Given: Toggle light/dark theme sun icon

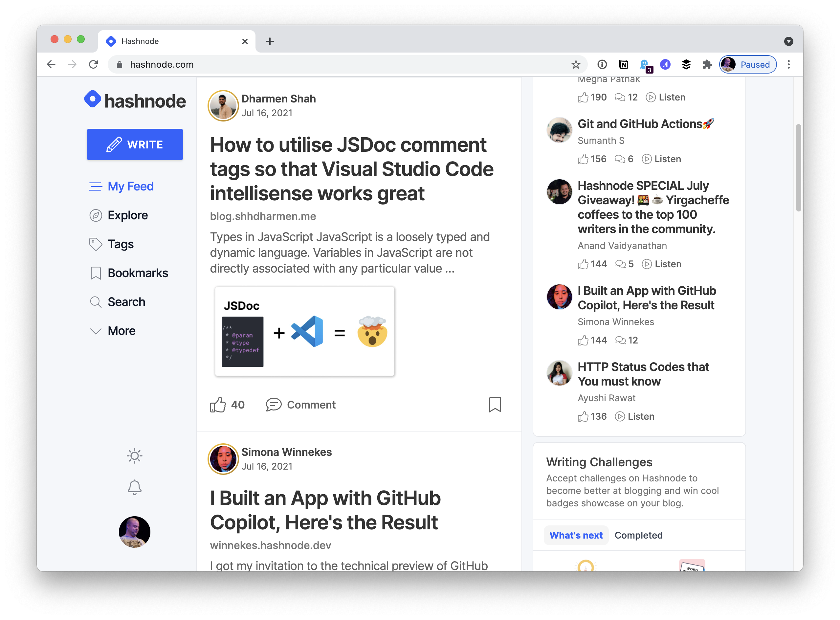Looking at the screenshot, I should [134, 456].
